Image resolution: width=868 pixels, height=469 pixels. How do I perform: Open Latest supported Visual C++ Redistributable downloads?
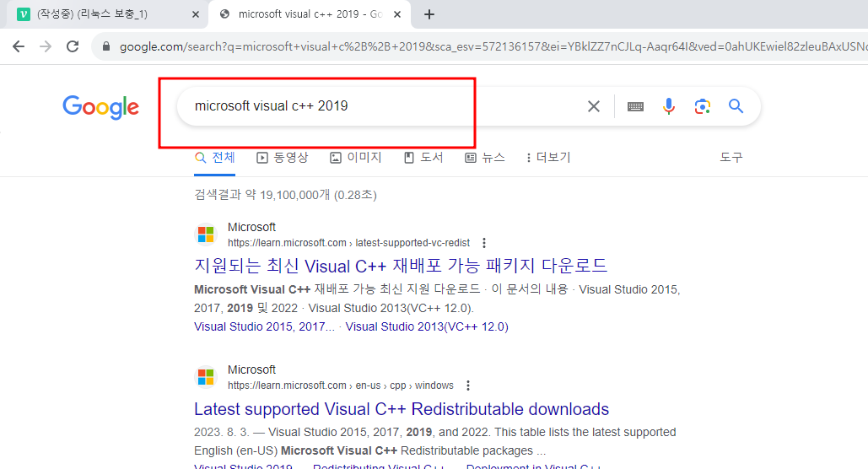402,409
